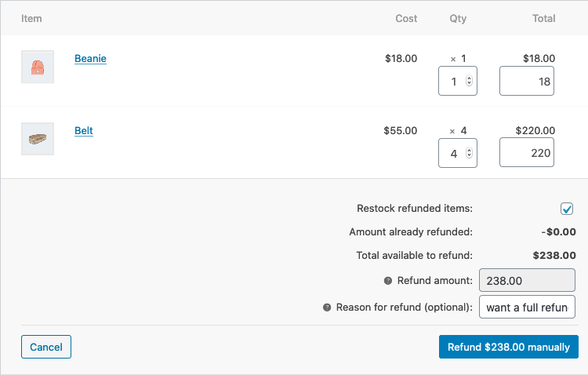Click the Item column header

click(31, 18)
